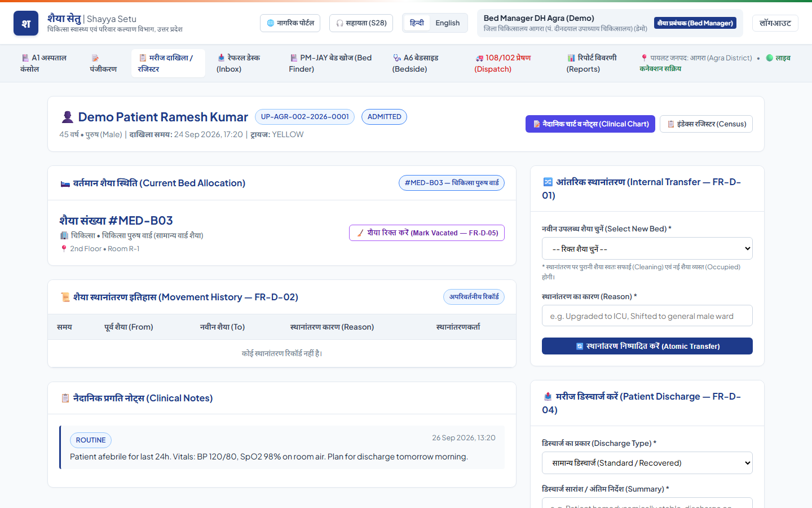Open 108/102 Dispatch page
The height and width of the screenshot is (508, 812).
[502, 63]
